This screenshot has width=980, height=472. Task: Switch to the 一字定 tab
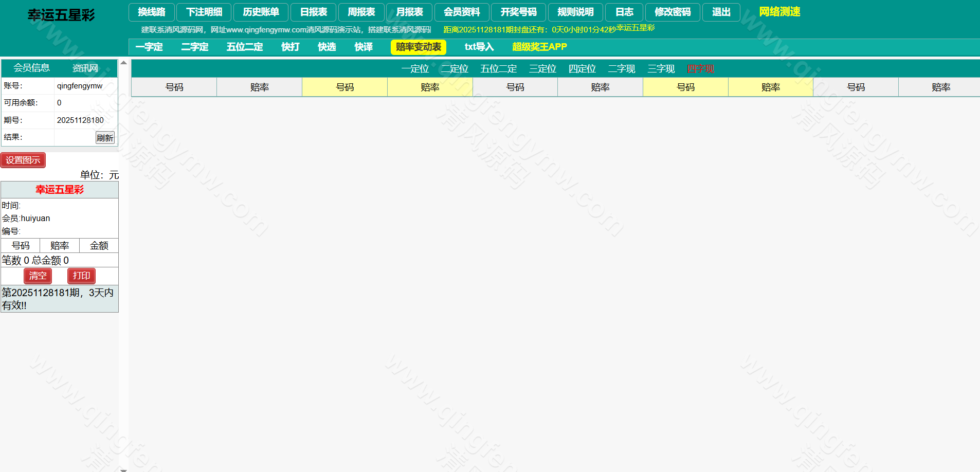click(x=149, y=47)
